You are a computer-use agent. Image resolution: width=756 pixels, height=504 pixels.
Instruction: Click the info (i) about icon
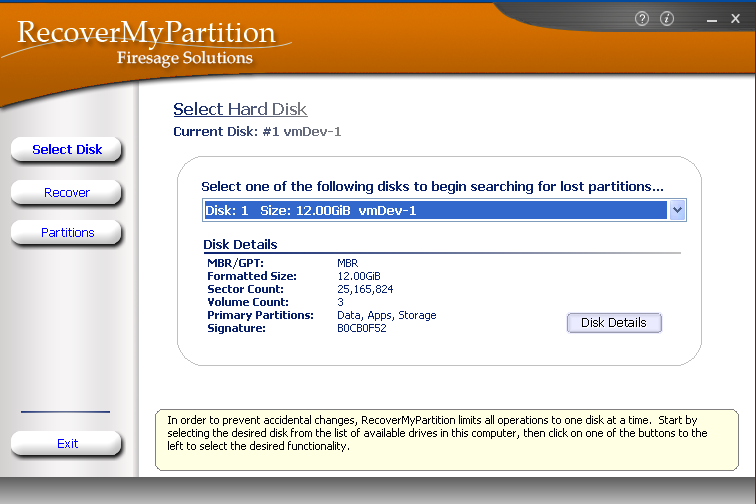point(667,19)
